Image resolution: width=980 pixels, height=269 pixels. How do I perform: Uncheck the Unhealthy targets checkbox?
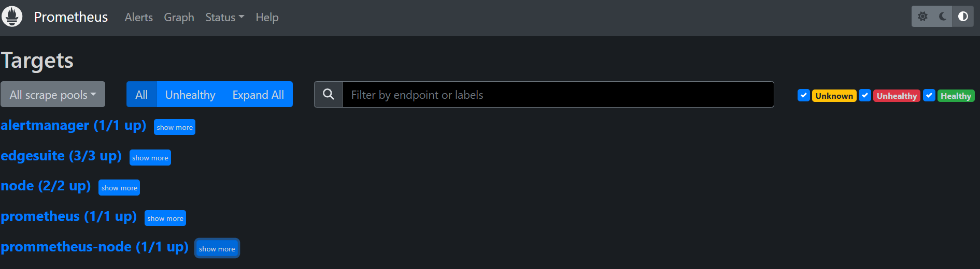pos(865,96)
